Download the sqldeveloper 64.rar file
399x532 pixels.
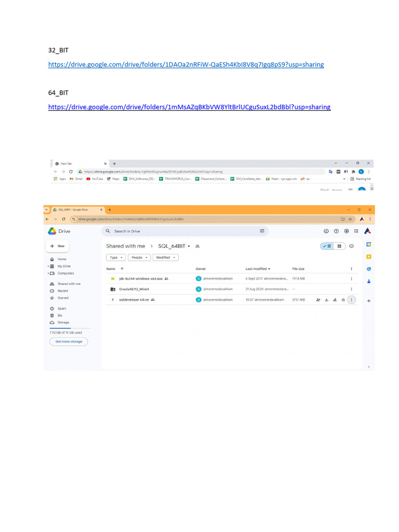(326, 300)
